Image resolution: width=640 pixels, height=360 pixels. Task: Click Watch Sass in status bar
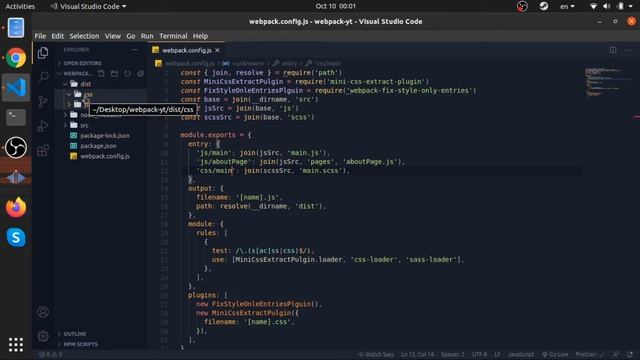click(376, 354)
